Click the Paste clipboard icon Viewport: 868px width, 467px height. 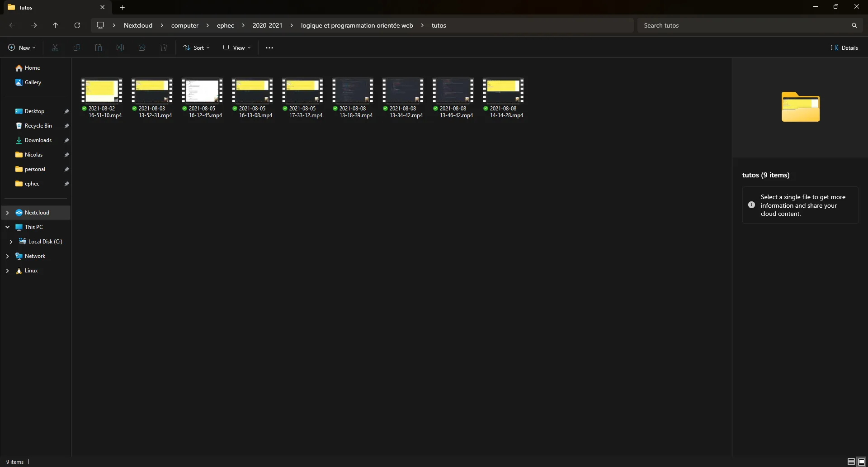click(99, 48)
